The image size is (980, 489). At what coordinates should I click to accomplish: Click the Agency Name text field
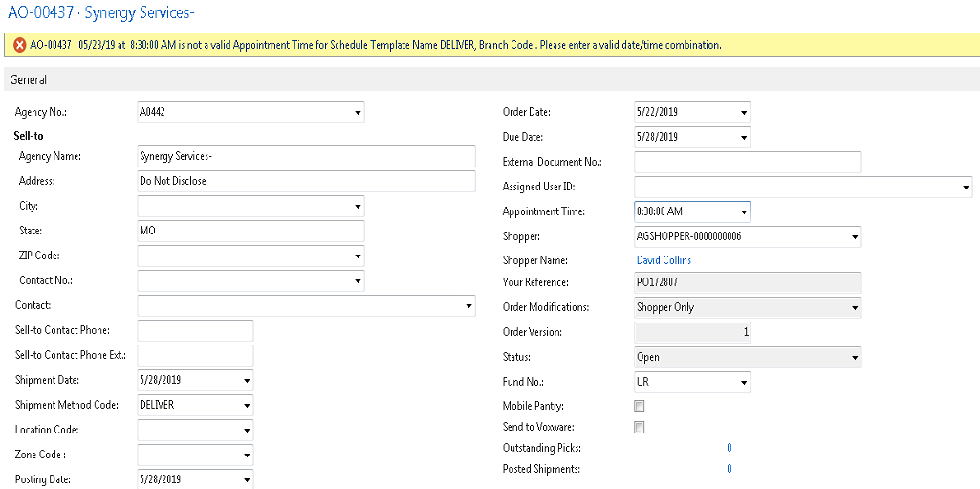pyautogui.click(x=306, y=156)
